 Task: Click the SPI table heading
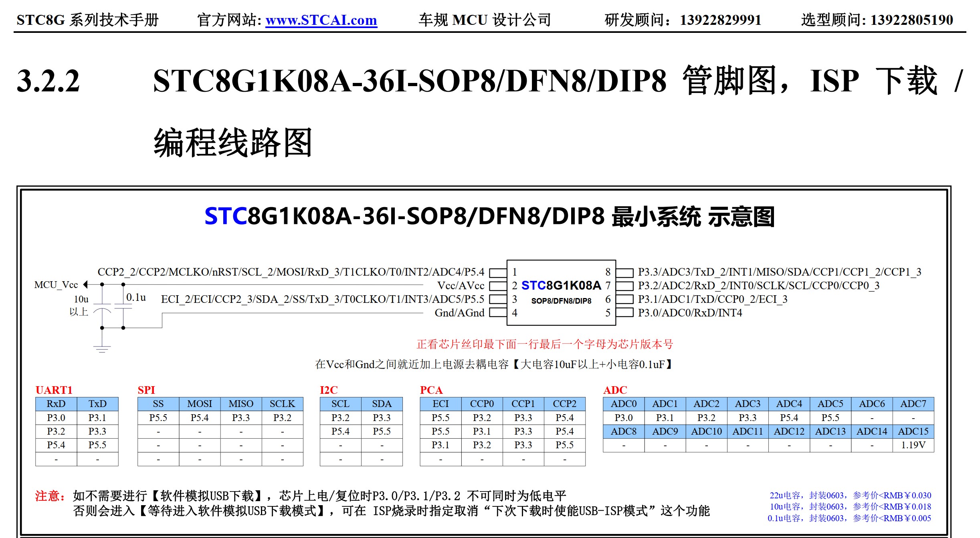click(146, 390)
